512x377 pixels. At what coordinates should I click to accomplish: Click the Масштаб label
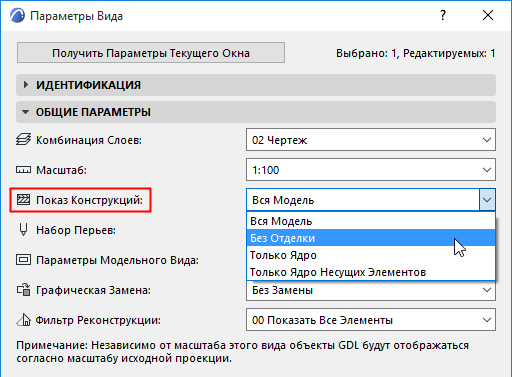[61, 170]
